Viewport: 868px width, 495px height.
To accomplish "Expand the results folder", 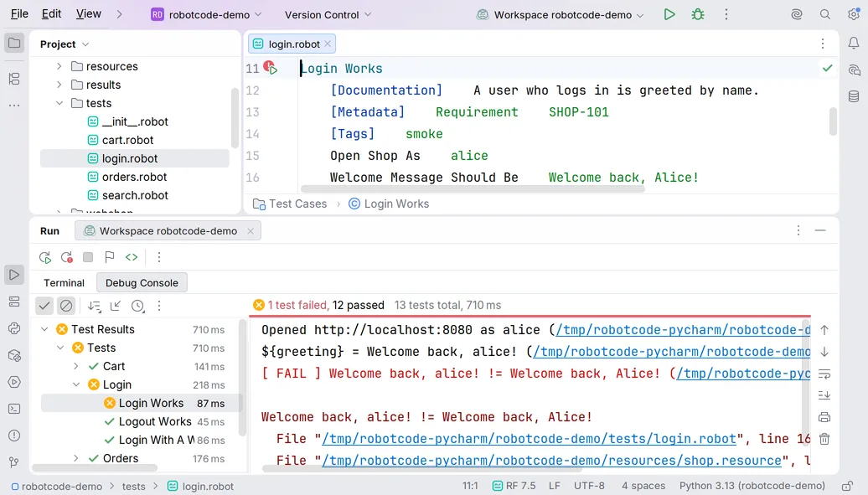I will (x=59, y=85).
